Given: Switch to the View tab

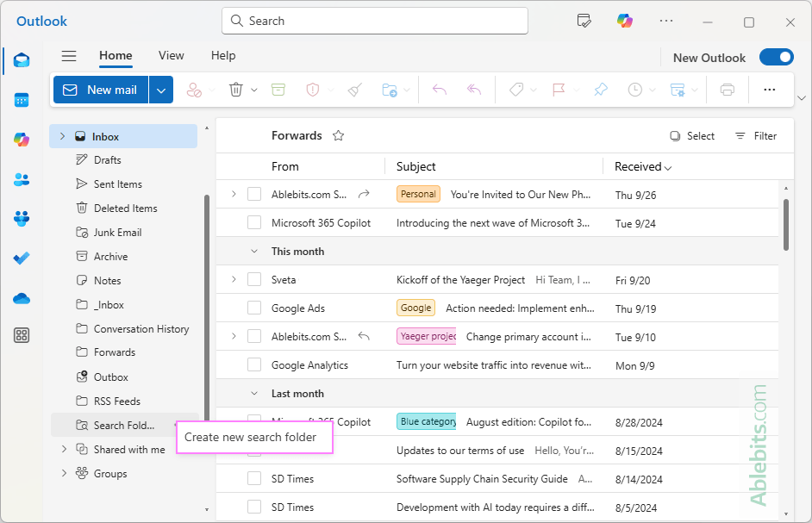Looking at the screenshot, I should click(x=171, y=55).
